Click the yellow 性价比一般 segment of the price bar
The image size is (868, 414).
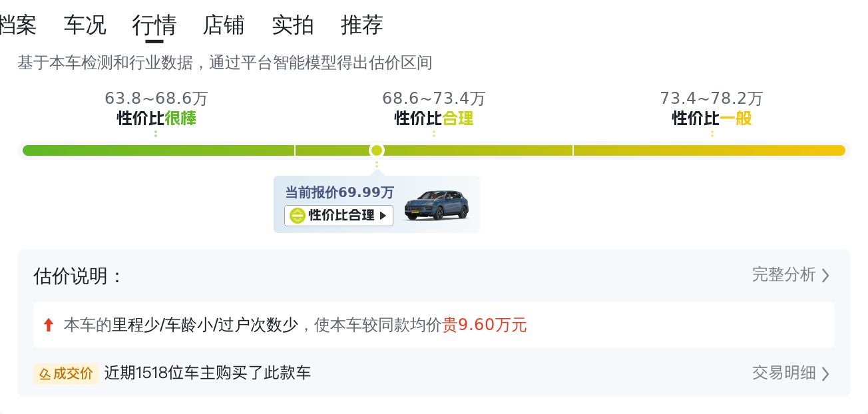(x=709, y=150)
